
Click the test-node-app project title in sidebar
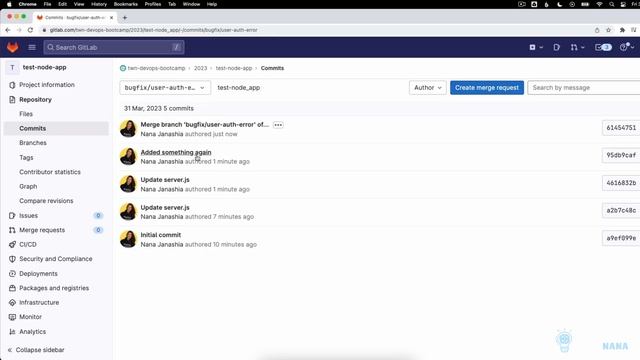pos(44,67)
